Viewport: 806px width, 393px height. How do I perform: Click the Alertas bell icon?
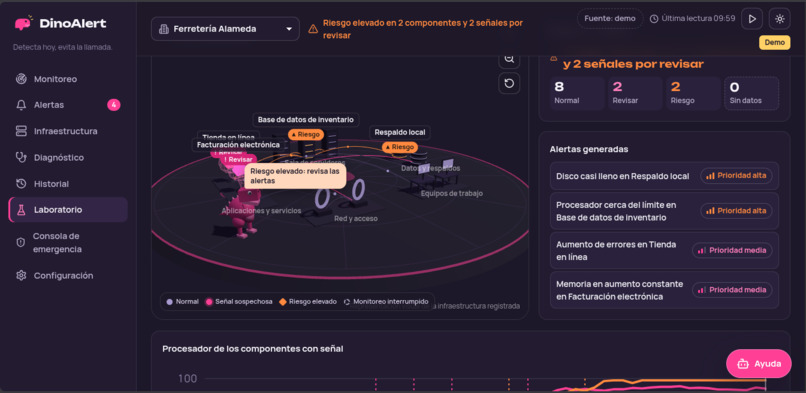pyautogui.click(x=21, y=105)
